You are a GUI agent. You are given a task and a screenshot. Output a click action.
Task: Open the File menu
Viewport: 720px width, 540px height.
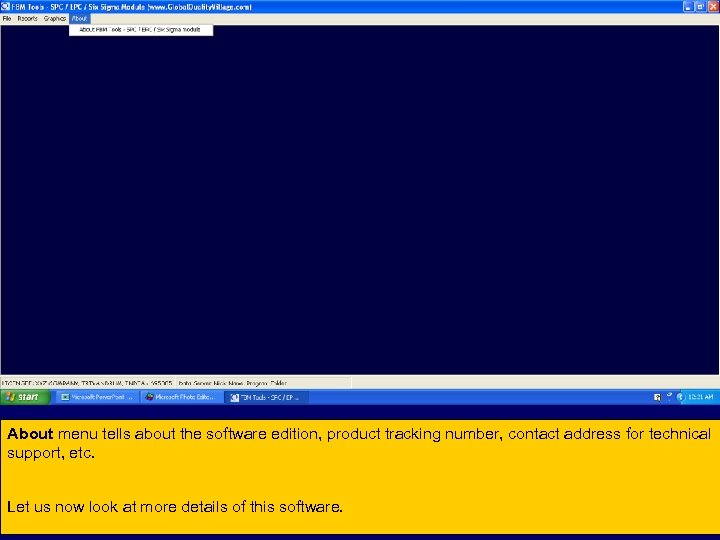[7, 19]
